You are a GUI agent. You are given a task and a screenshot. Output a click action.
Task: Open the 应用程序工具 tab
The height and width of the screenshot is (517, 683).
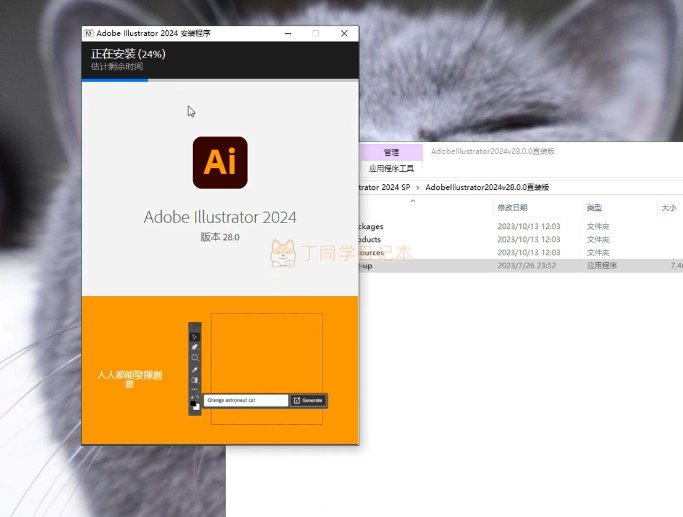[391, 169]
